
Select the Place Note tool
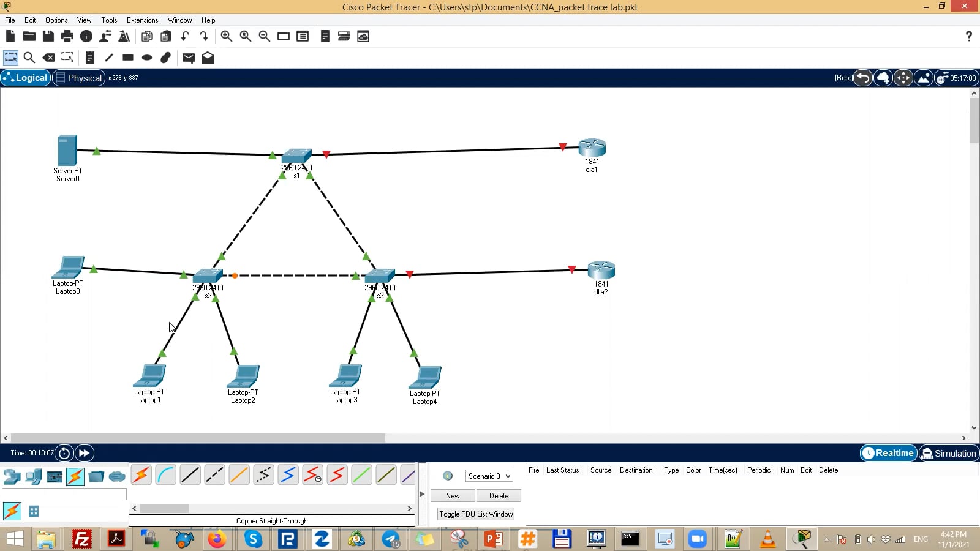coord(90,58)
